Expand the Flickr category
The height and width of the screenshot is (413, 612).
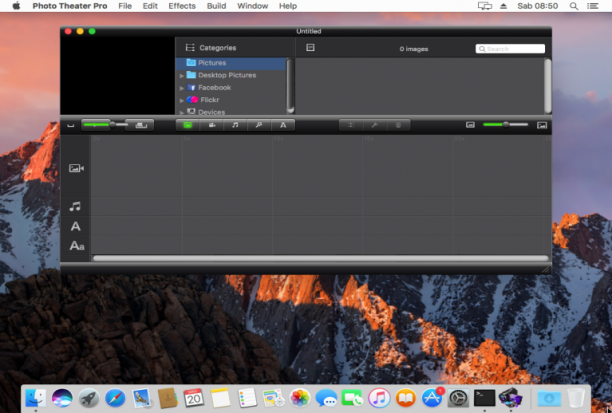[x=181, y=100]
